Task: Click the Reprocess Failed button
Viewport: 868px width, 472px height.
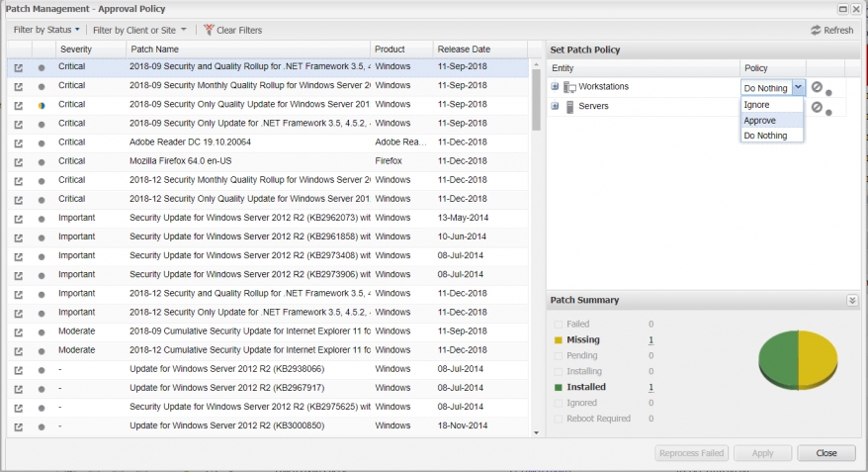Action: (x=691, y=453)
